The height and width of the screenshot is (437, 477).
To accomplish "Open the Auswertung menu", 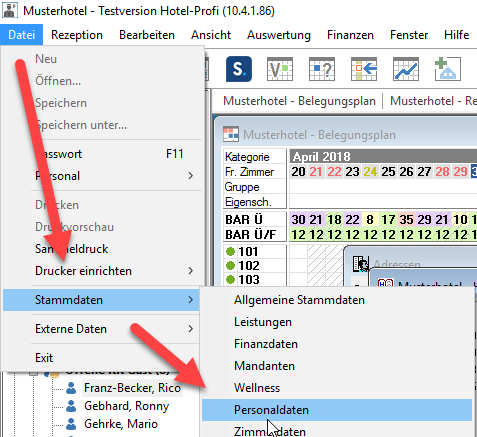I will tap(279, 35).
